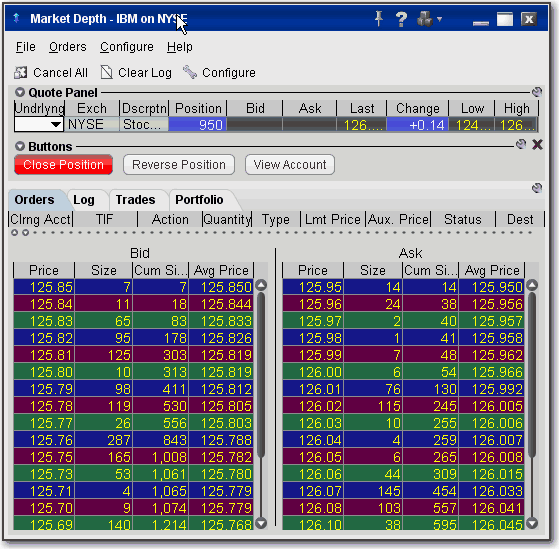Click the Bid table Avg Price column header
Viewport: 559px width, 549px height.
tap(221, 270)
